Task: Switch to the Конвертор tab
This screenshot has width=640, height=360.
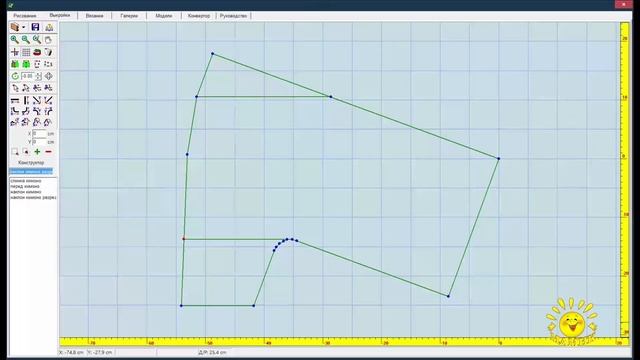Action: click(199, 16)
